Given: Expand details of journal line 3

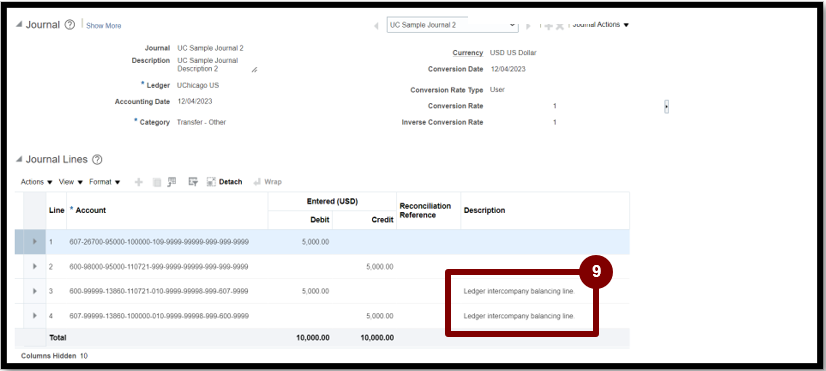Looking at the screenshot, I should click(35, 291).
